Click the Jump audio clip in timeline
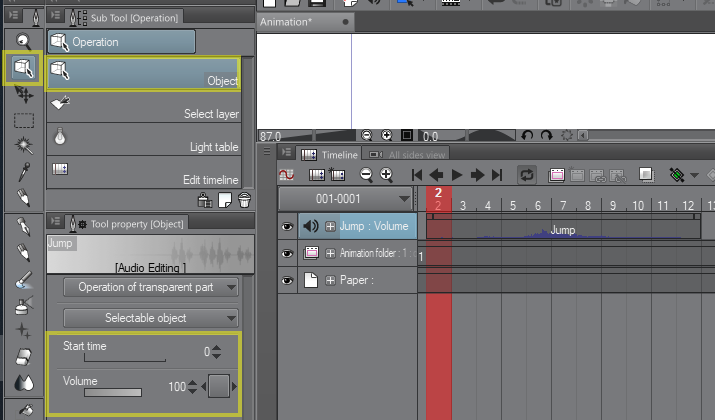The height and width of the screenshot is (420, 715). click(564, 227)
